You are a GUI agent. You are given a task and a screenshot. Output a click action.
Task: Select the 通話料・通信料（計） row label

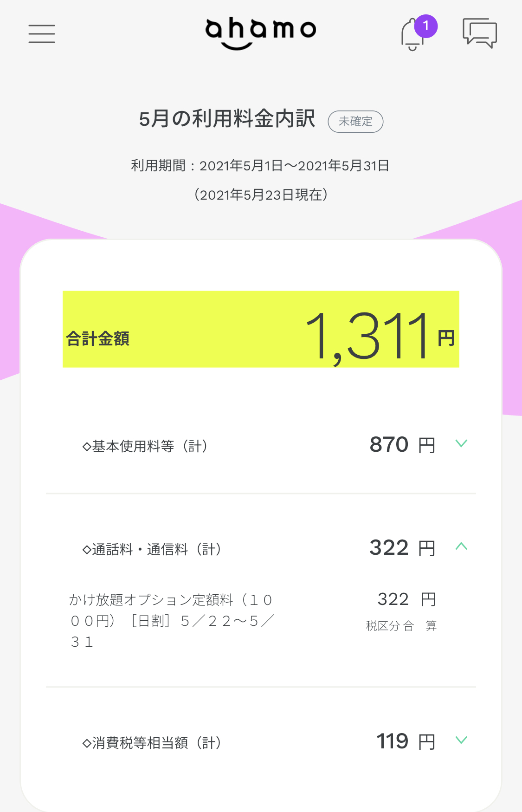pyautogui.click(x=152, y=549)
